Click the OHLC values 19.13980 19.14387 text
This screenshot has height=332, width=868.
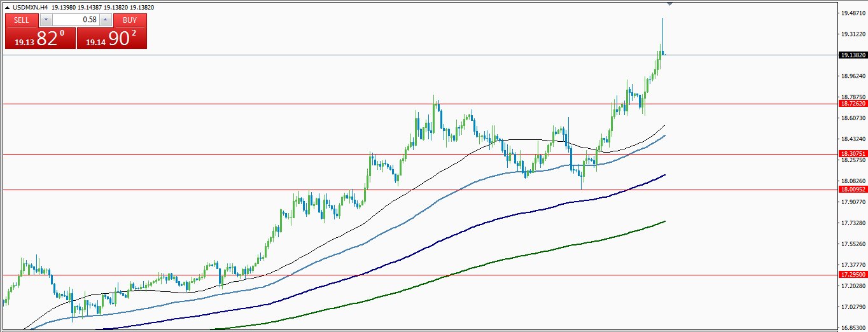(x=76, y=7)
